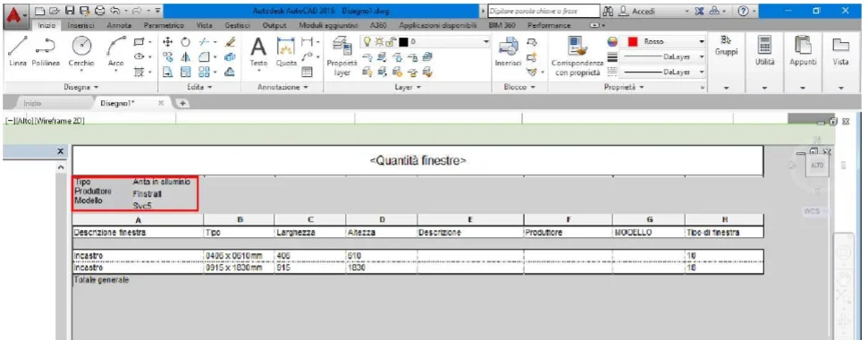This screenshot has width=868, height=340.
Task: Expand the Disegna panel
Action: pos(80,87)
